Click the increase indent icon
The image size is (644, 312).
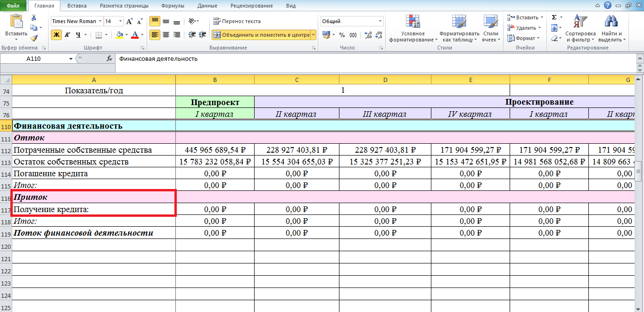pos(203,35)
